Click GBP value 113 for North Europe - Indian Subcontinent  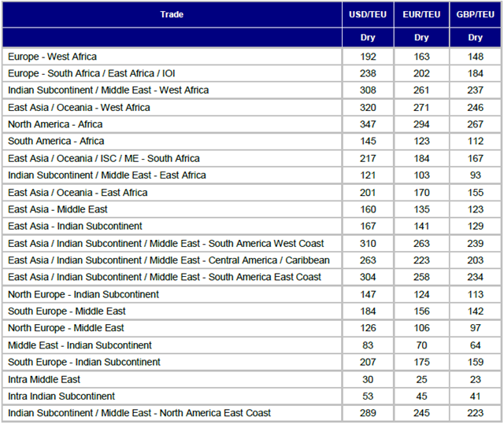point(475,294)
